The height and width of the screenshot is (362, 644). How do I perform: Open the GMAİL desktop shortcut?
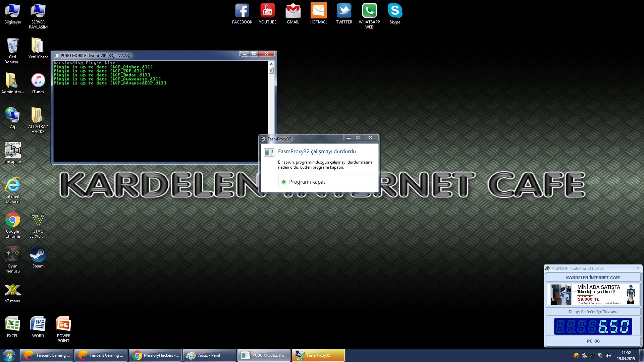pos(293,14)
